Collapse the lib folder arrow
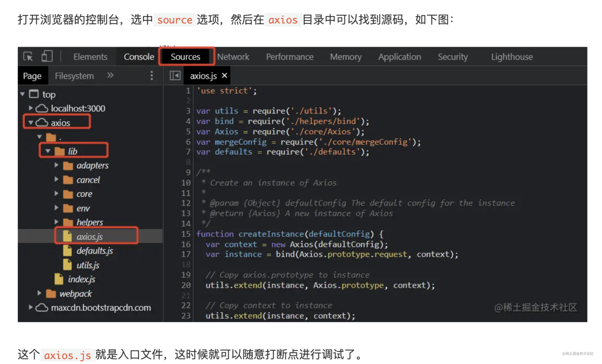602x364 pixels. click(x=48, y=151)
